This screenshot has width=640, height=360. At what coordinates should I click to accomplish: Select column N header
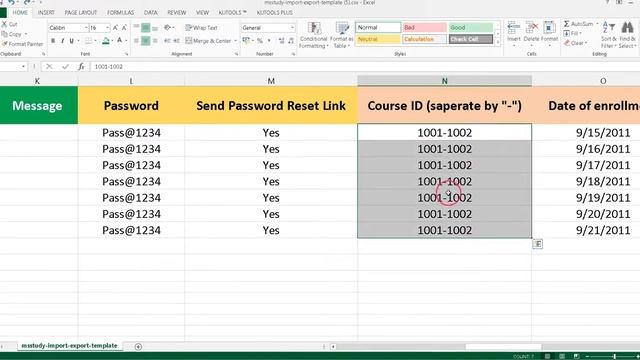444,81
